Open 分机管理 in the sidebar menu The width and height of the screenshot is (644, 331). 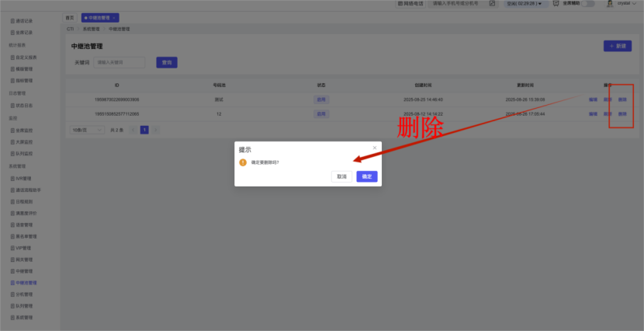23,294
